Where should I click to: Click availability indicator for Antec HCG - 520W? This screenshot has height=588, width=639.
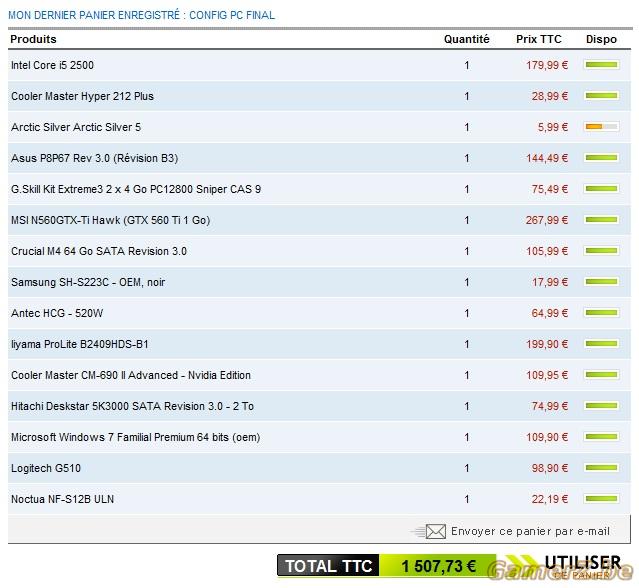coord(602,313)
